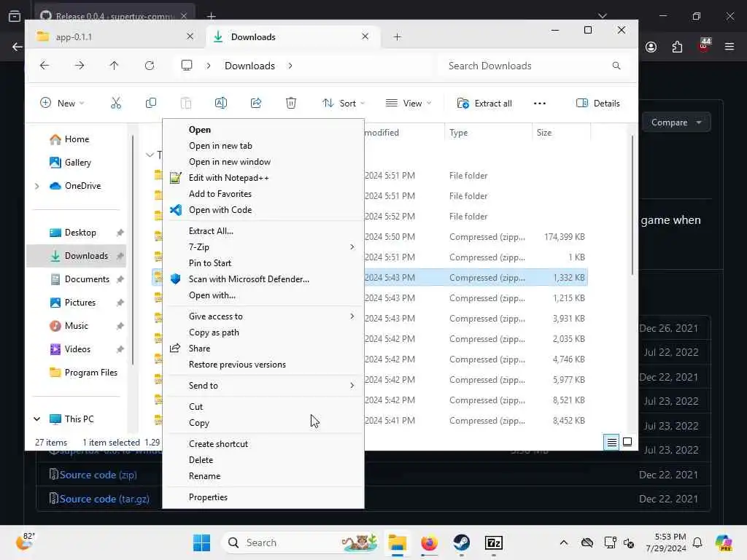Open the New dropdown
The image size is (747, 560).
click(x=63, y=104)
